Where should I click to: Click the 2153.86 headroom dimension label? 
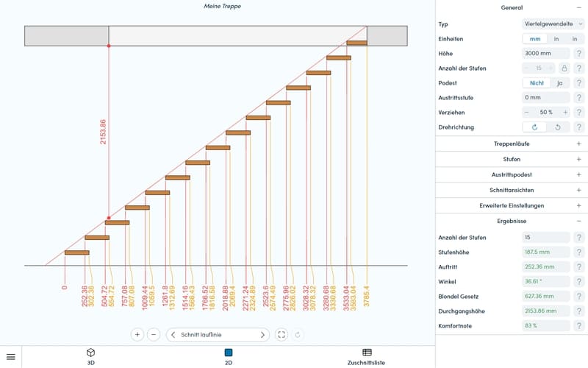tap(103, 132)
